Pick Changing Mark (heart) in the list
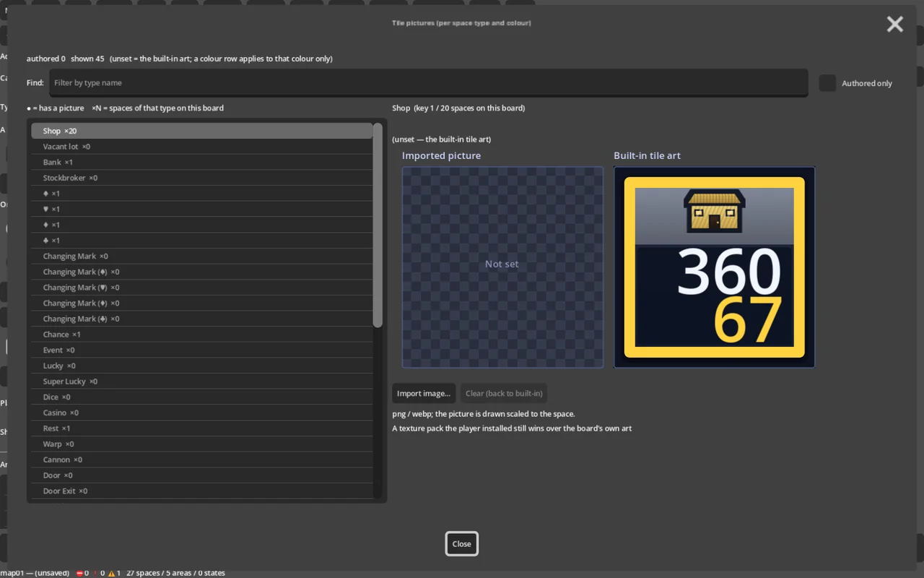The height and width of the screenshot is (578, 924). [x=202, y=288]
